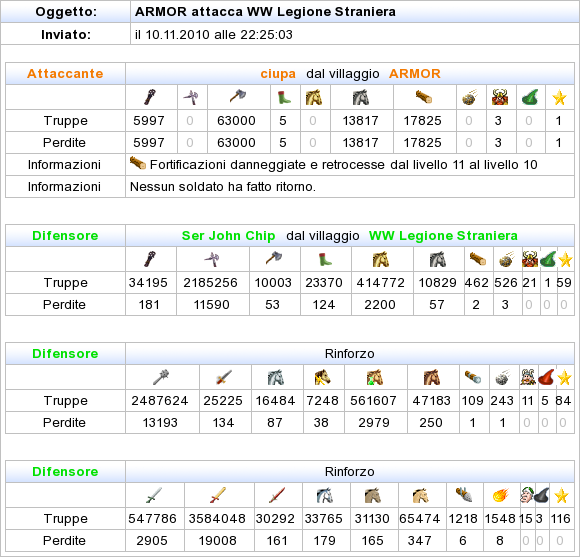The height and width of the screenshot is (557, 580).
Task: Open attacker player ciupa's profile
Action: [x=278, y=74]
